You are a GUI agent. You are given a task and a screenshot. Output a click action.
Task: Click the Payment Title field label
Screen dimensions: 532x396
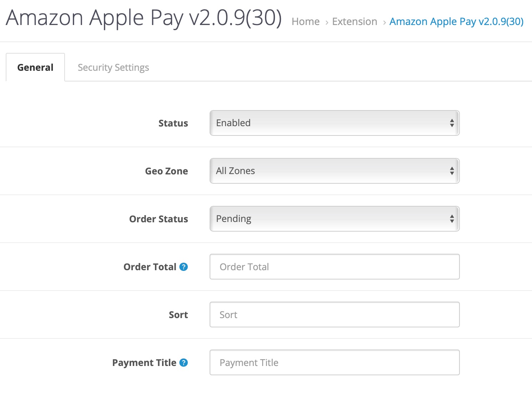click(144, 363)
